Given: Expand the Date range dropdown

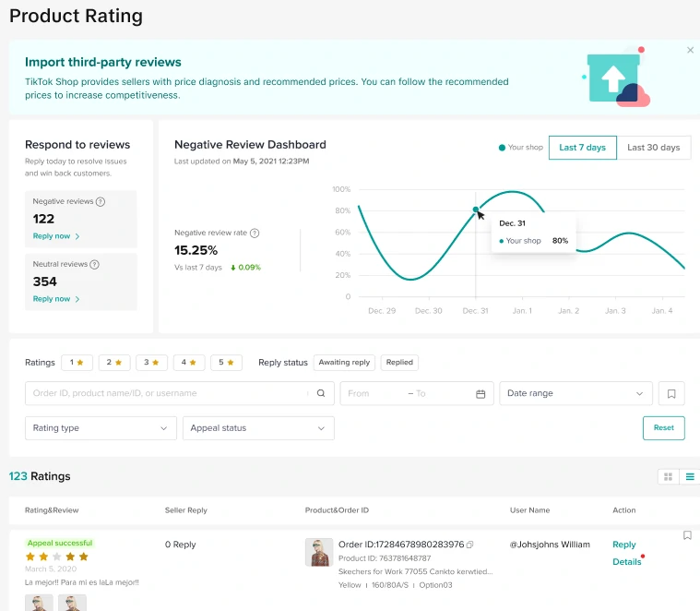Looking at the screenshot, I should 575,393.
